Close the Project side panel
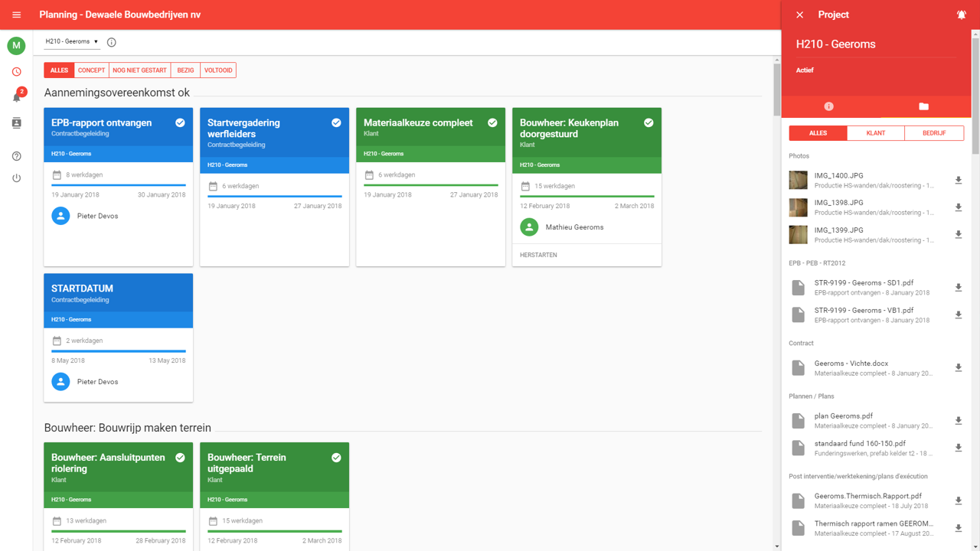Screen dimensions: 980x551 799,15
